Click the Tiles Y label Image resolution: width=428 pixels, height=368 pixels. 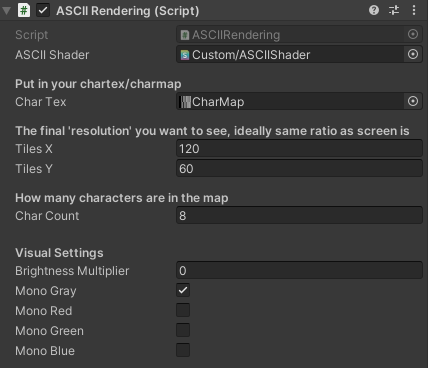point(34,169)
